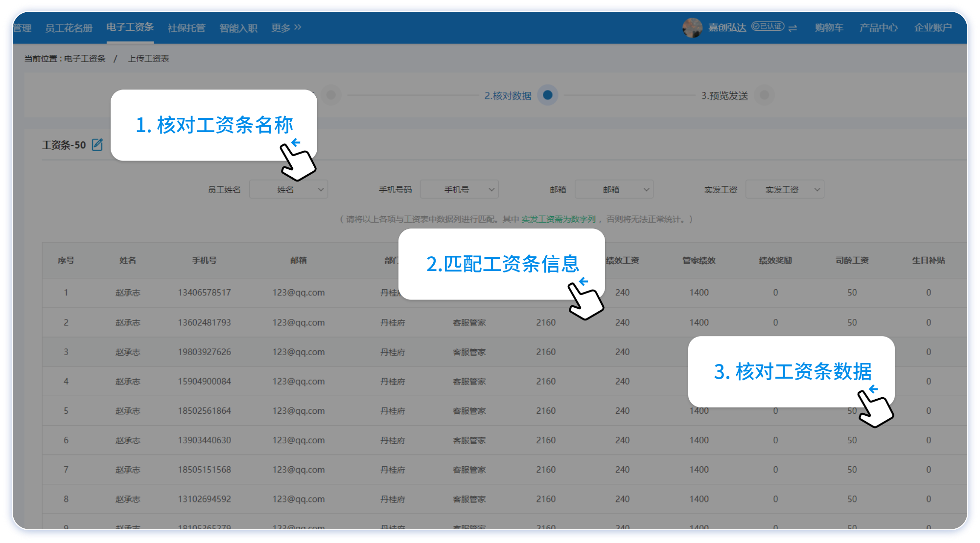Click row number 8 cell

(66, 499)
